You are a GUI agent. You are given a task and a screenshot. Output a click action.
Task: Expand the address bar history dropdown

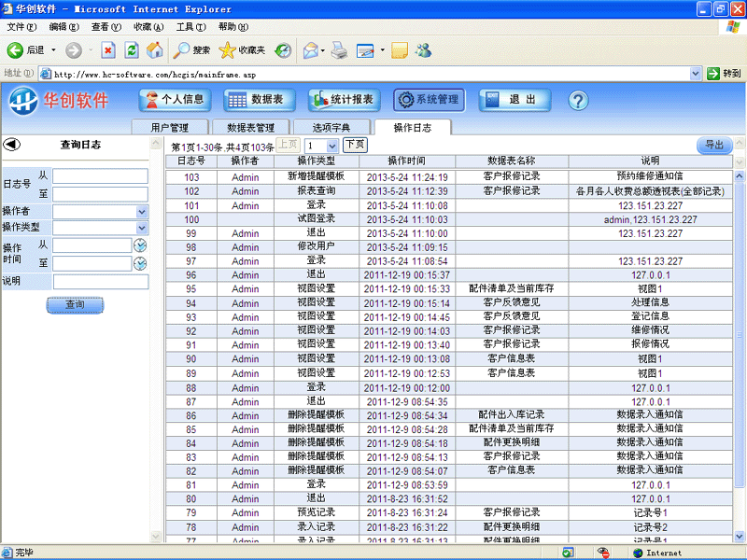(x=695, y=74)
